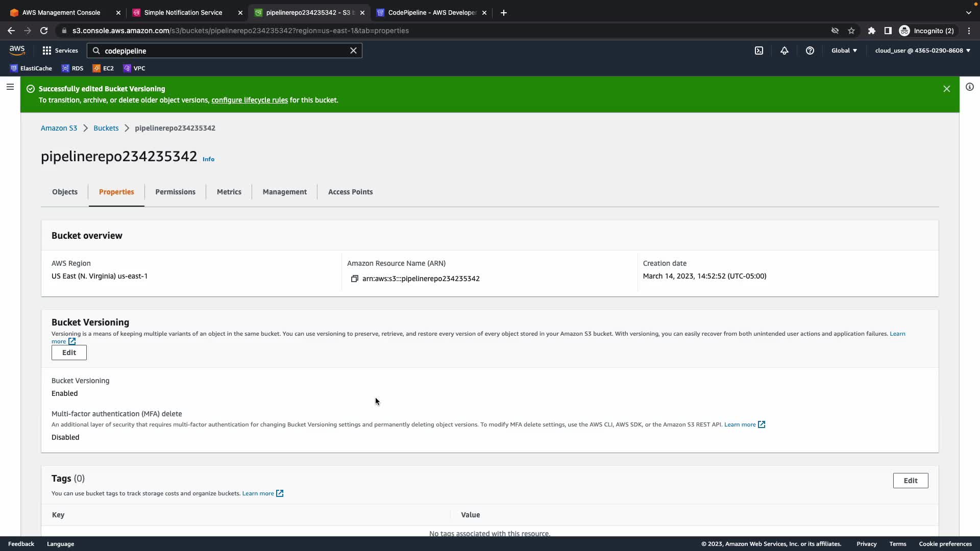
Task: Open the EC2 favorites shortcut
Action: tap(103, 68)
